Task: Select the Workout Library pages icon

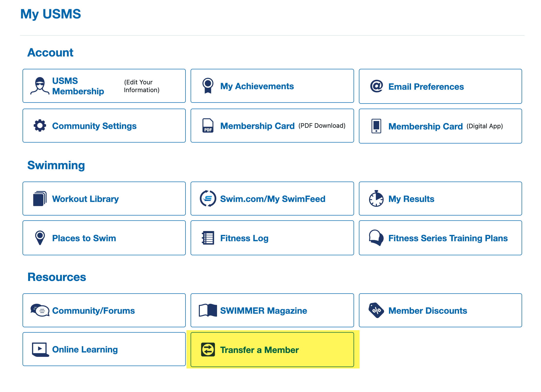Action: 40,199
